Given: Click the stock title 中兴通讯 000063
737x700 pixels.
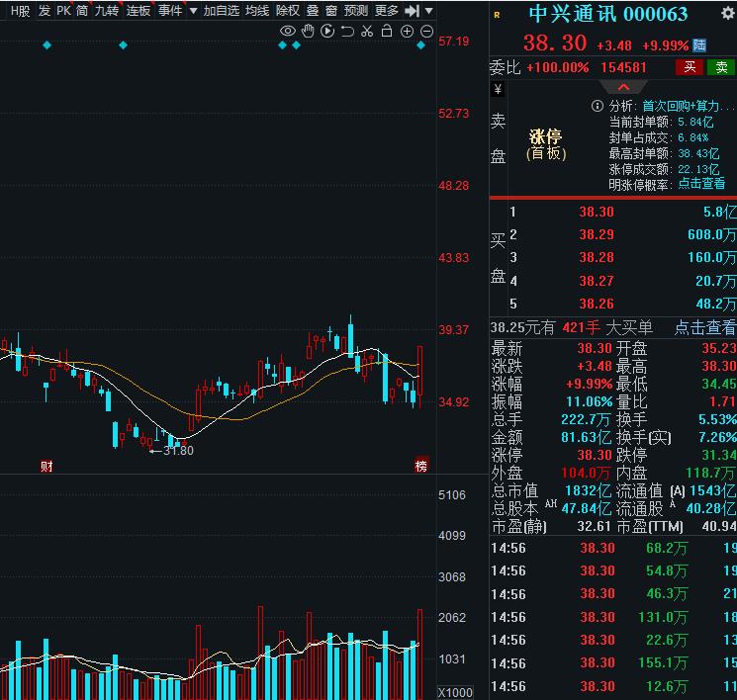Looking at the screenshot, I should point(608,15).
